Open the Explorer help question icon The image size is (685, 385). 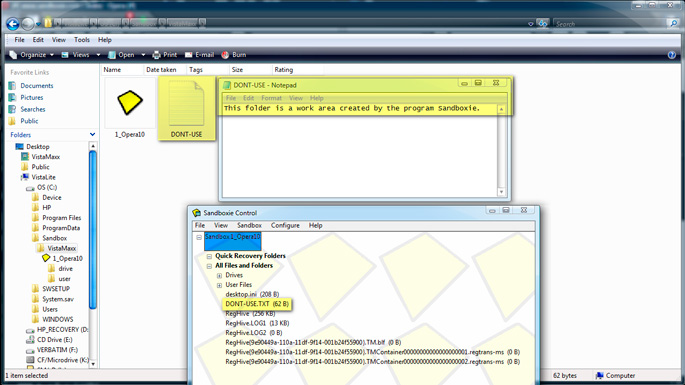672,55
